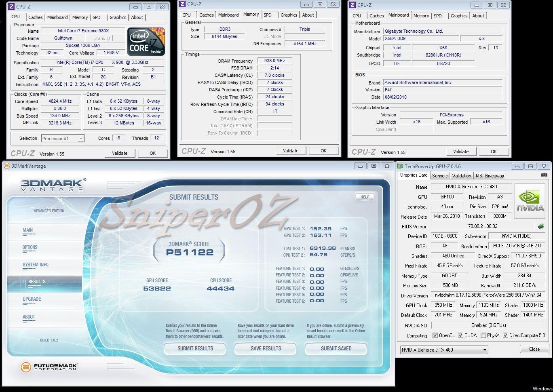This screenshot has height=392, width=553.
Task: Click the CPU-Z icon in Memory window title bar
Action: click(182, 4)
